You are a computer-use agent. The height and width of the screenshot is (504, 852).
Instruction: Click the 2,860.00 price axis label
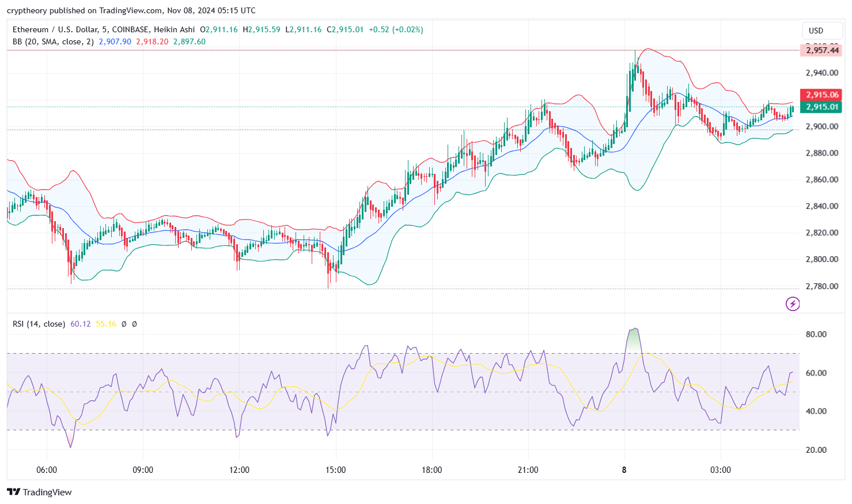point(821,179)
